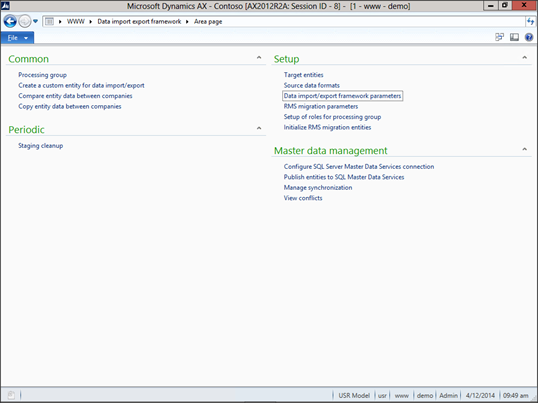Open Source data formats link
538x403 pixels.
coord(312,85)
